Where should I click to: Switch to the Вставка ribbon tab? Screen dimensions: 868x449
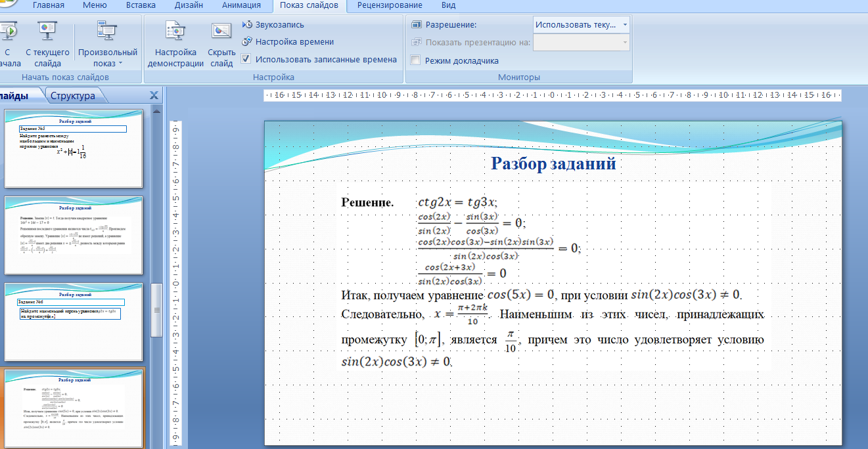(140, 5)
